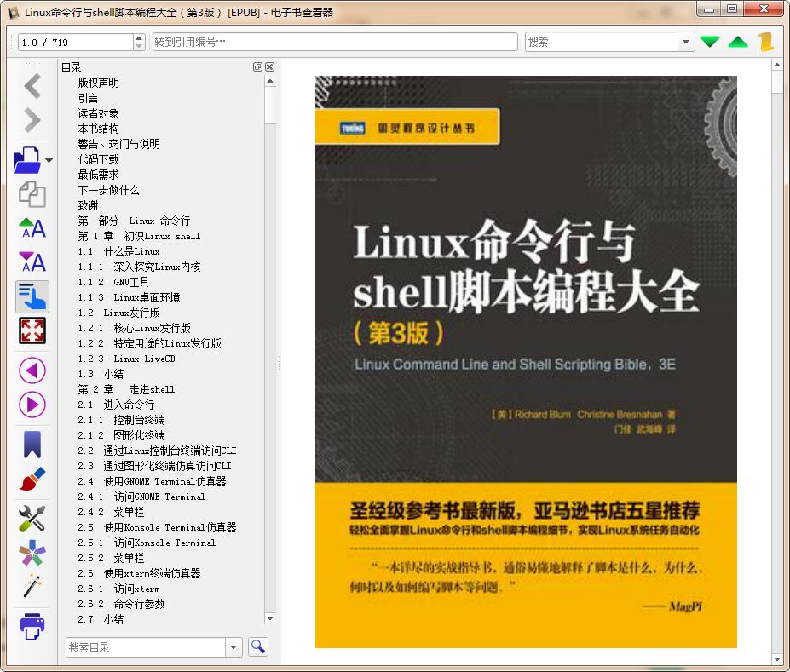
Task: Open TOC entry 2.6.2 命令行参数
Action: [x=121, y=604]
